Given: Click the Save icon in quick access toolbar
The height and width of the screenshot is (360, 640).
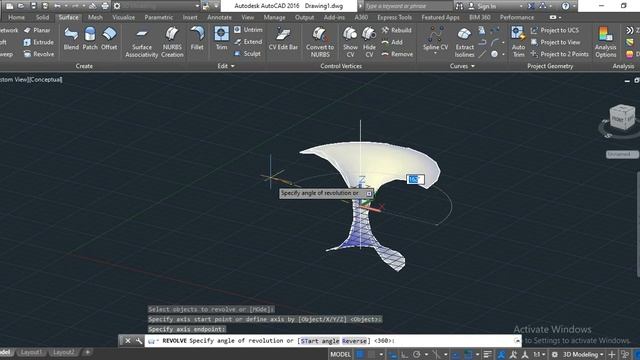Looking at the screenshot, I should 33,6.
